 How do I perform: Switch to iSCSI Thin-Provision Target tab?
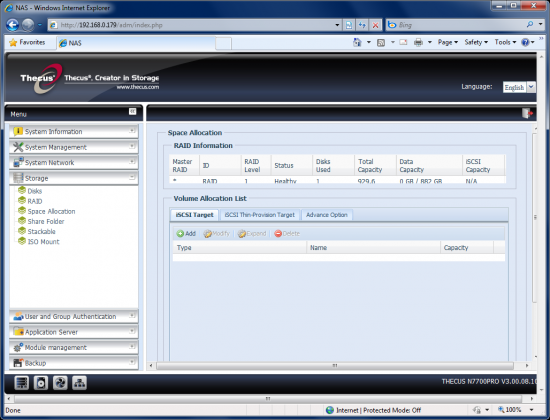(260, 215)
